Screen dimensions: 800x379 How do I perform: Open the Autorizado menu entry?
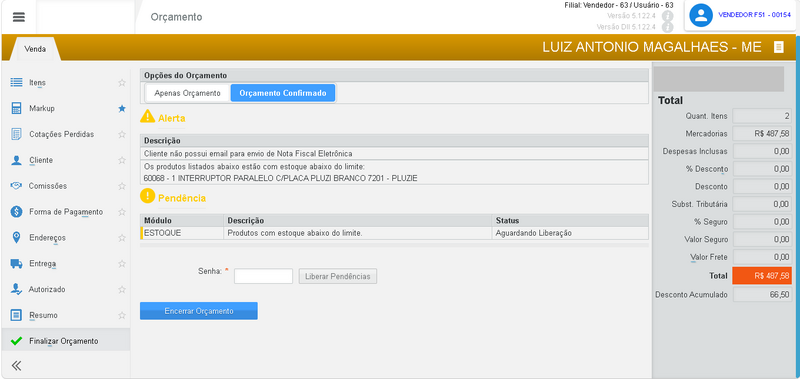pos(47,289)
